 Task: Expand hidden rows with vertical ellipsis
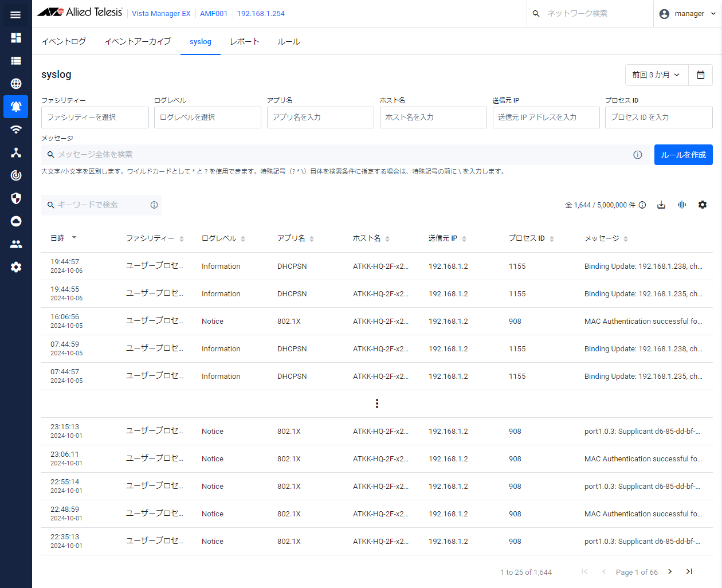(x=377, y=404)
